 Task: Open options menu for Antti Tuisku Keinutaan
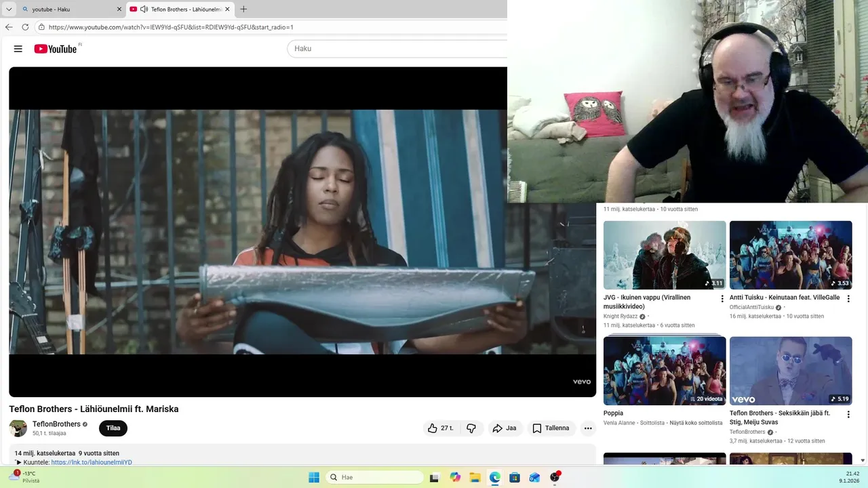[848, 298]
